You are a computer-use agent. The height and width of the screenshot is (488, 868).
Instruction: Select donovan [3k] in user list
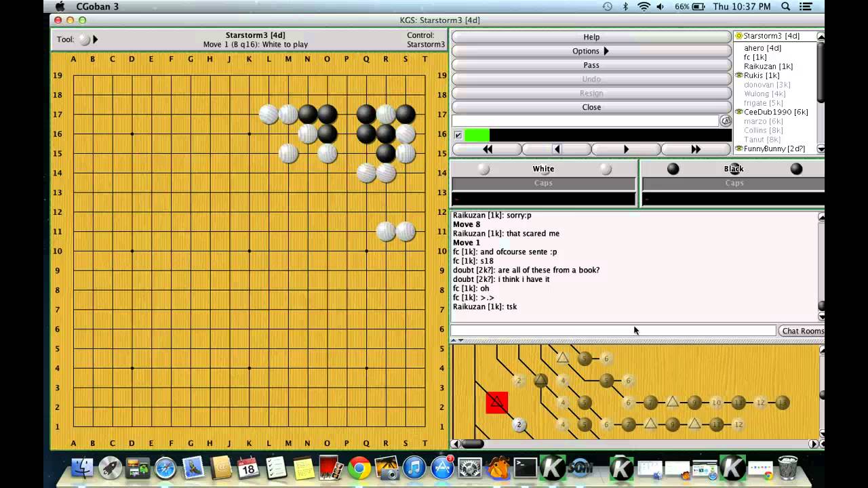tap(767, 85)
